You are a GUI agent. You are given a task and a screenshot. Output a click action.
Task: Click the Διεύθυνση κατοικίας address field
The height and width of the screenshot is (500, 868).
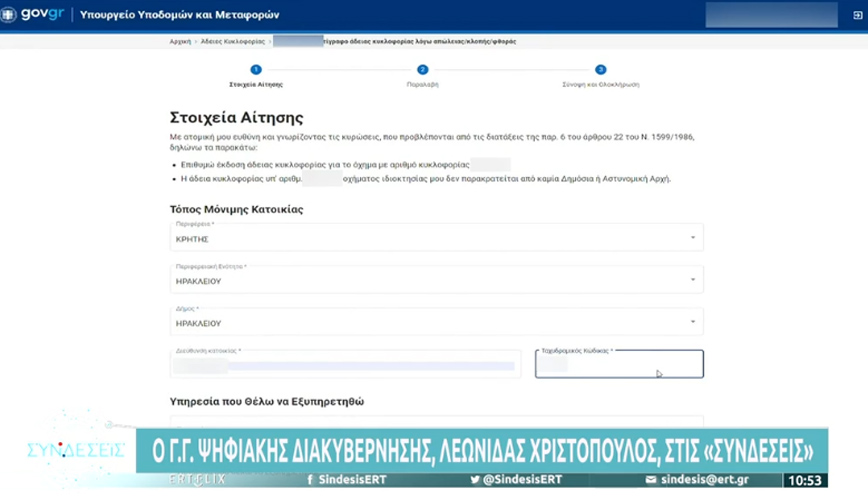coord(345,366)
